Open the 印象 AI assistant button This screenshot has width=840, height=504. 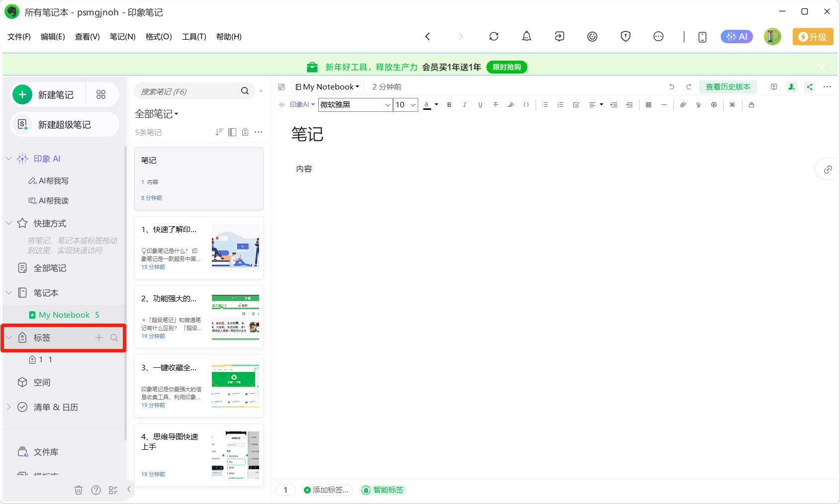coord(737,37)
